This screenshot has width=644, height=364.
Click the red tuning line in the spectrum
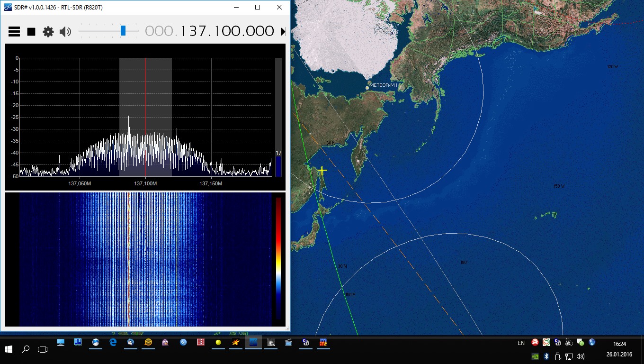[x=145, y=117]
